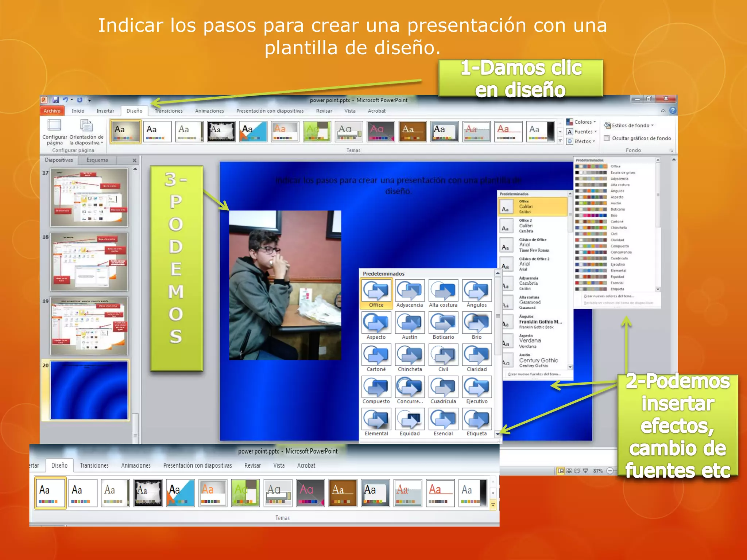Image resolution: width=747 pixels, height=560 pixels.
Task: Open Estilos de fondo dropdown
Action: coord(629,125)
